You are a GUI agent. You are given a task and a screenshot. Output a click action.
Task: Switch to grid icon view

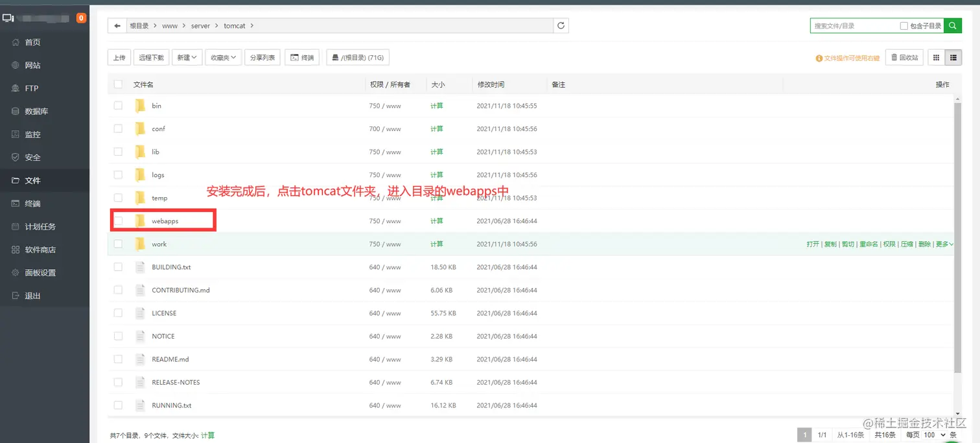point(936,58)
